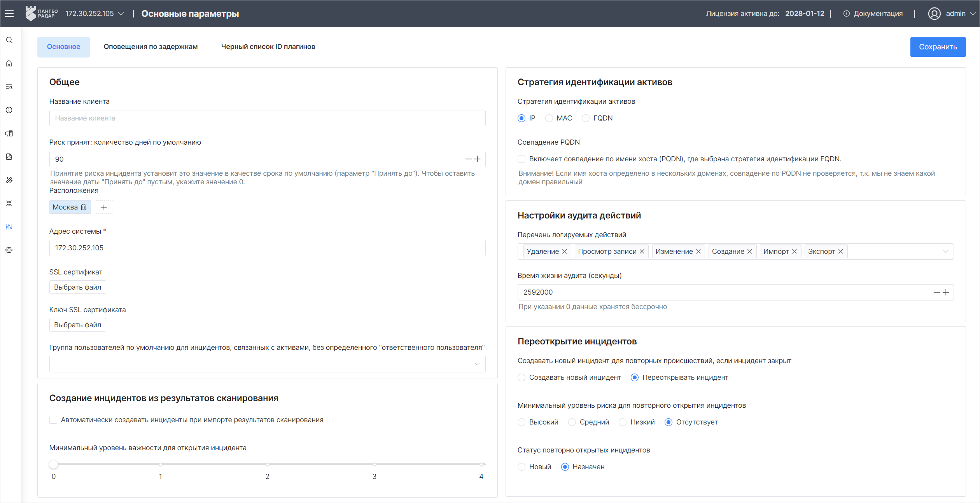Remove the Удаление tag from logged actions

click(564, 251)
